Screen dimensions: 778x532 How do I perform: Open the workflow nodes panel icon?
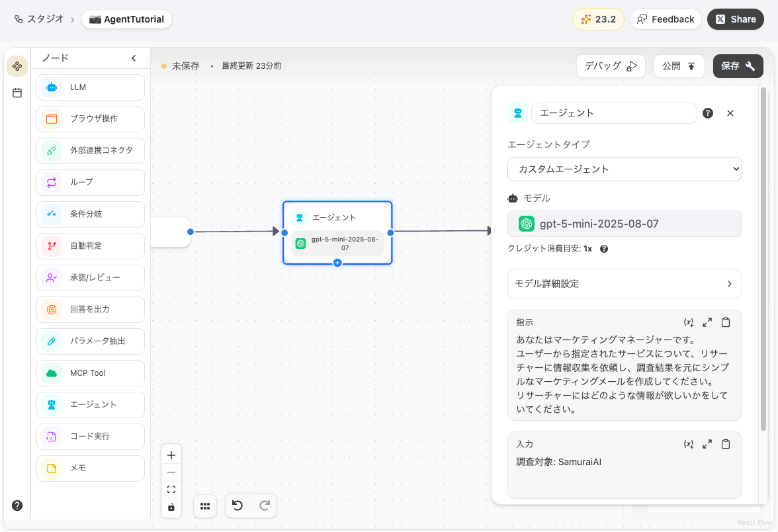[x=17, y=66]
